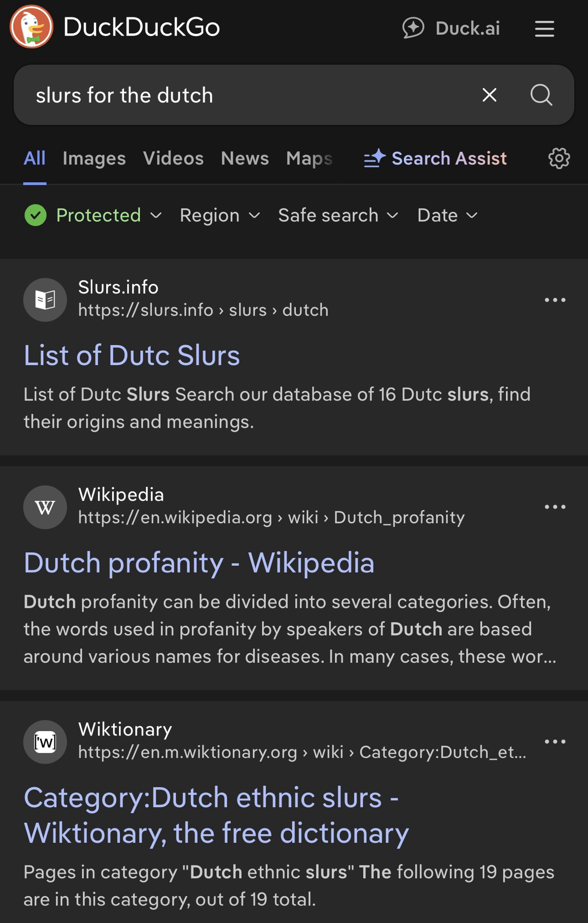This screenshot has height=923, width=588.
Task: Click the magnifying glass search icon
Action: coord(541,95)
